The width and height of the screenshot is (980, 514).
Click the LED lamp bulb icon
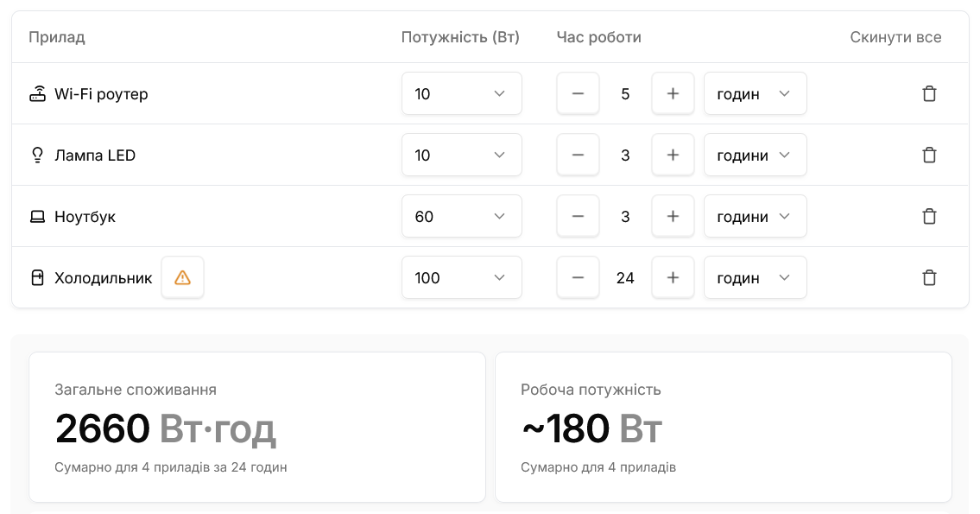click(x=37, y=155)
